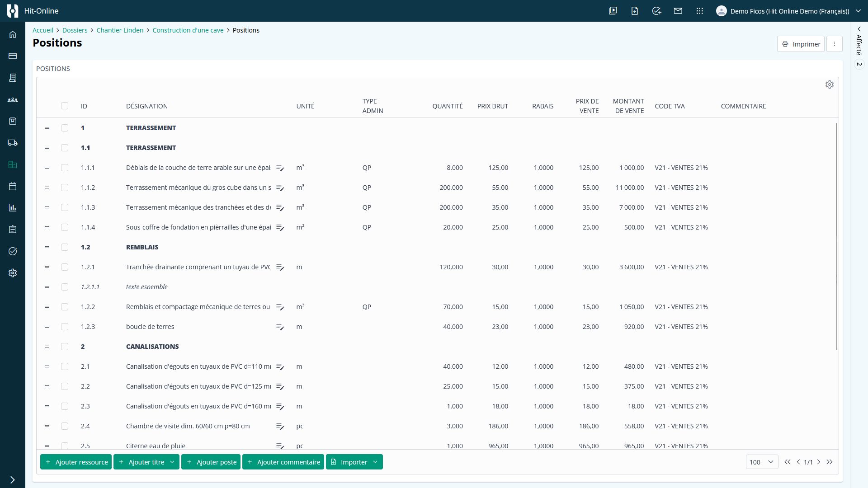The height and width of the screenshot is (488, 868).
Task: Click the MONTANT DE VENTE column header
Action: click(628, 106)
